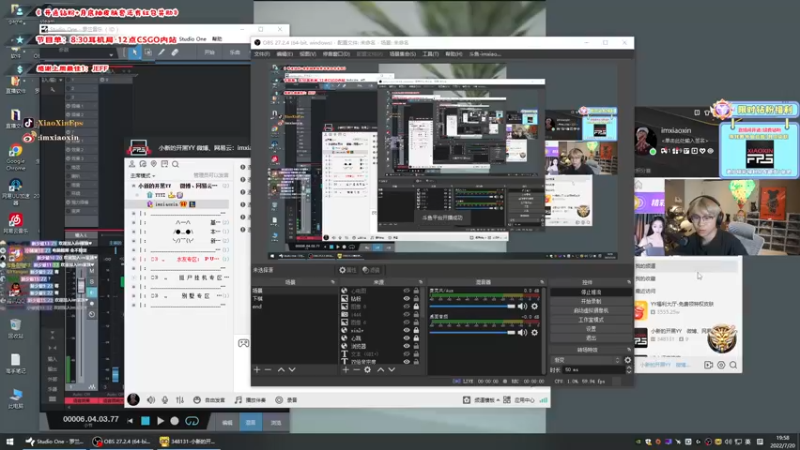
Task: Adjust the OBS transition duration stepper
Action: point(629,370)
